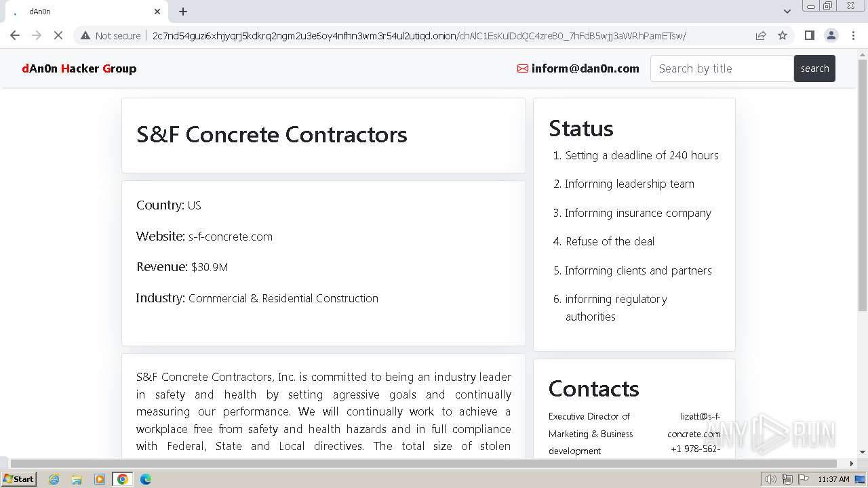The image size is (868, 488).
Task: Click the Status heading
Action: [581, 128]
